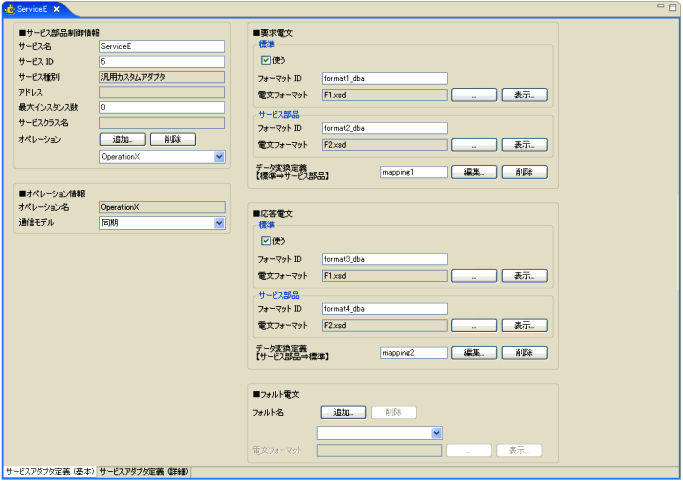The width and height of the screenshot is (683, 481).
Task: Delete the mapping2 data conversion definition
Action: (x=524, y=353)
